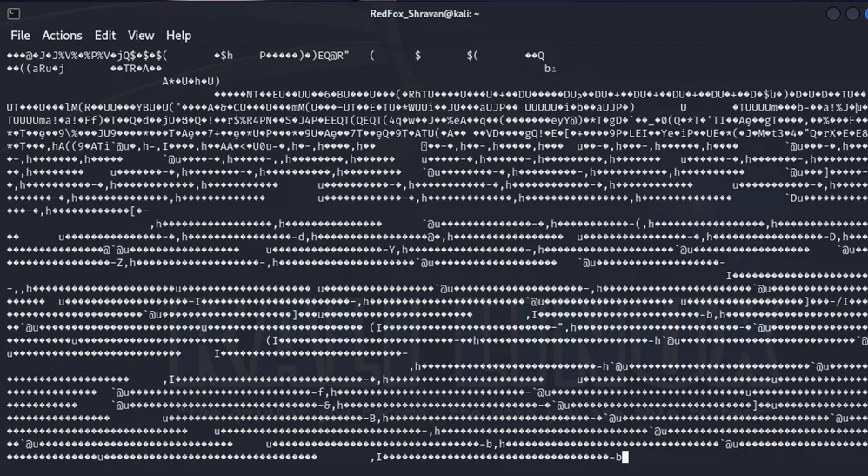Click the "(aRu" text on the second line
868x476 pixels.
[x=35, y=69]
